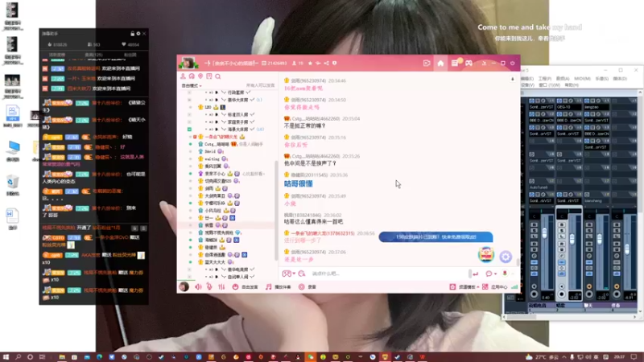Click my avatar in YY bottom bar
Viewport: 644px width, 362px height.
tap(184, 287)
